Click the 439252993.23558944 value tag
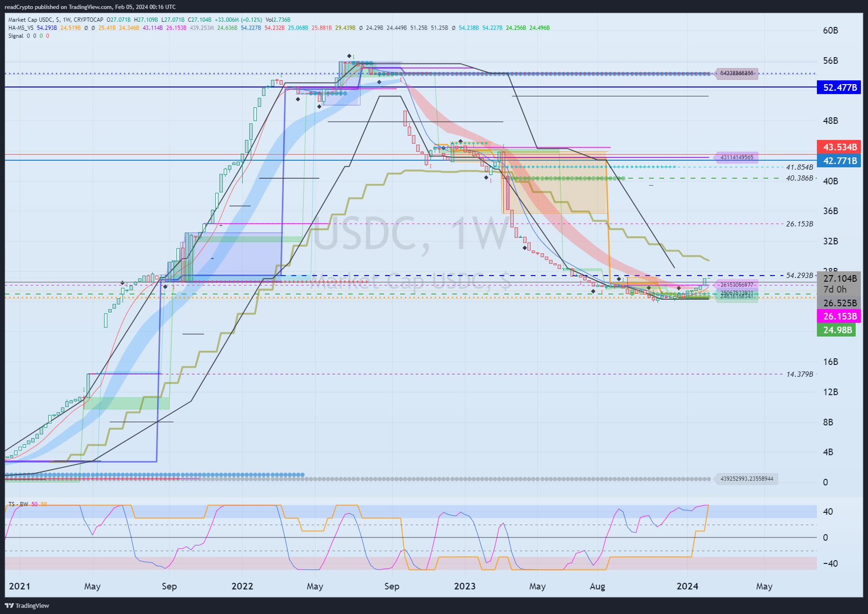The image size is (868, 614). point(747,479)
